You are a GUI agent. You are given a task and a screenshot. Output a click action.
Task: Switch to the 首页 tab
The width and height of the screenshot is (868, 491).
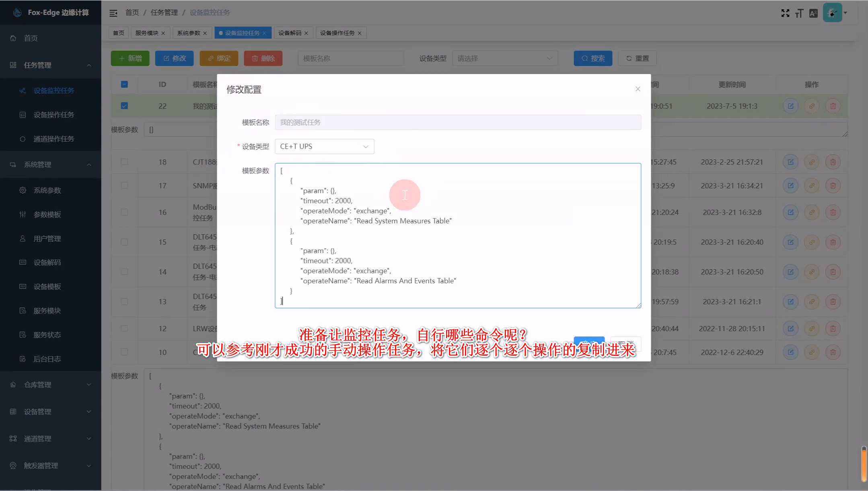coord(118,33)
